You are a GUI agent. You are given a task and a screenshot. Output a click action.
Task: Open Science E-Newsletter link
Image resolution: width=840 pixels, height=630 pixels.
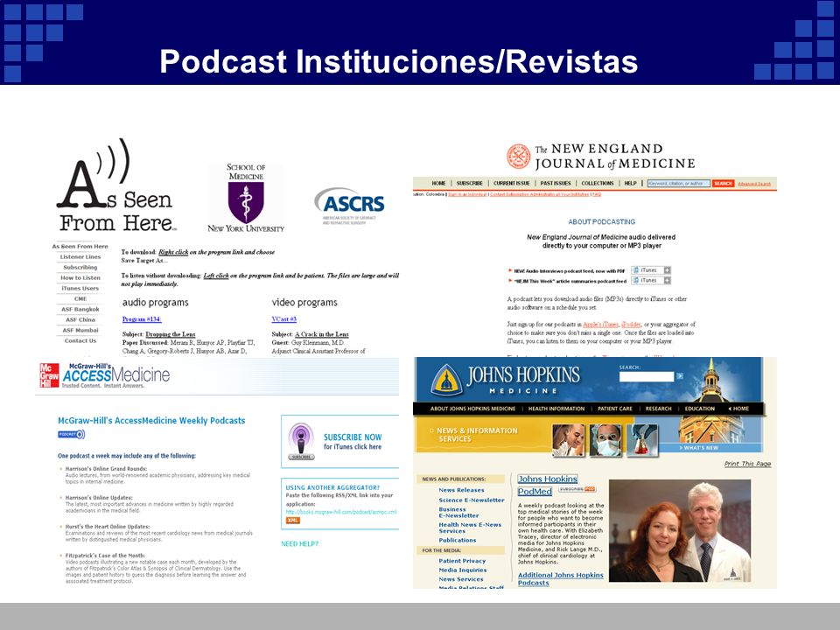(472, 500)
